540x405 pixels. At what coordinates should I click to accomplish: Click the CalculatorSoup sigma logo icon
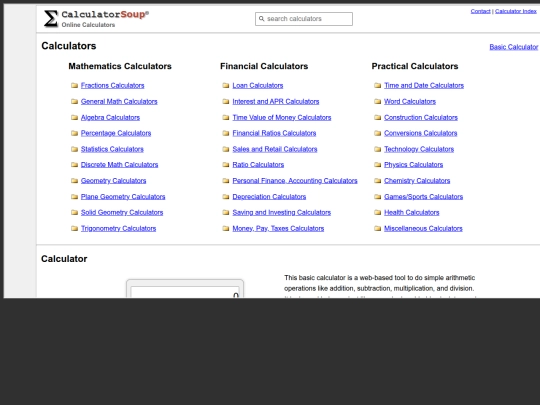[x=51, y=19]
